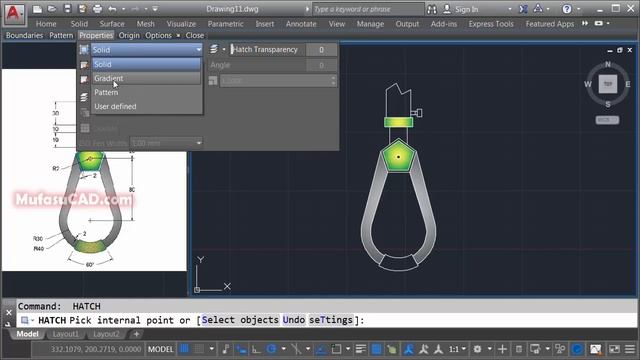This screenshot has width=640, height=360.
Task: Click the MODEL space status bar button
Action: tap(160, 349)
